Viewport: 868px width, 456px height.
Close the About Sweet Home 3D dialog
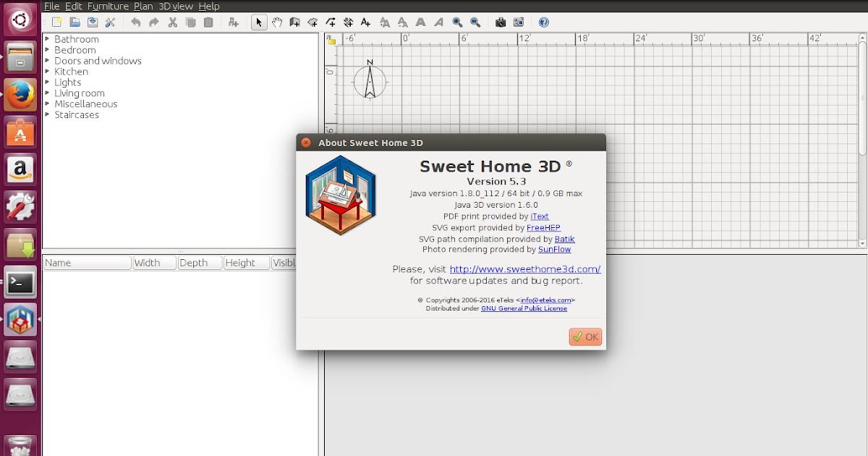pyautogui.click(x=306, y=143)
